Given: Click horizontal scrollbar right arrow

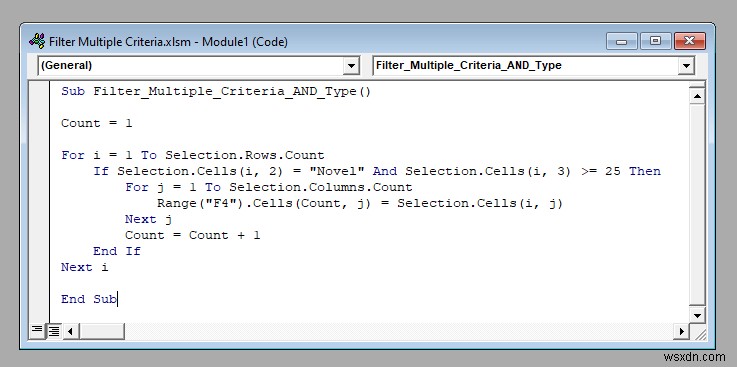Looking at the screenshot, I should tap(681, 331).
